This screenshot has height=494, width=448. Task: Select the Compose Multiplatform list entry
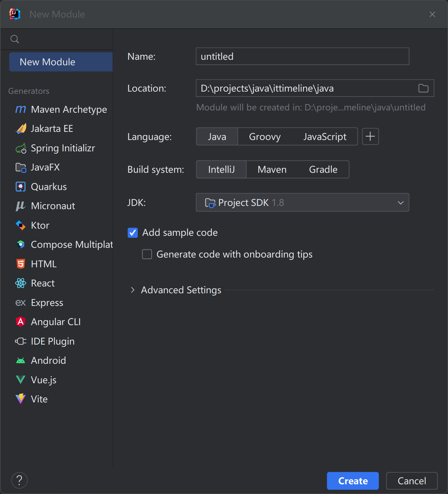click(x=61, y=245)
